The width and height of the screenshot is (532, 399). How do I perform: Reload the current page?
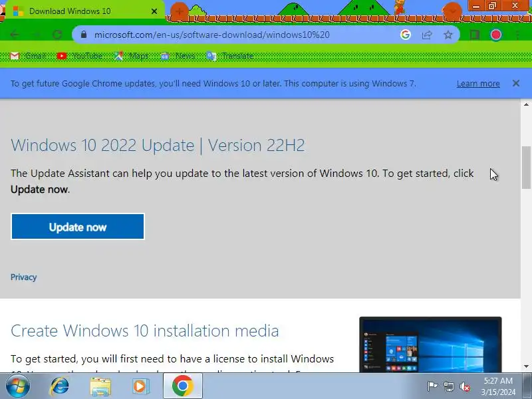pyautogui.click(x=57, y=35)
